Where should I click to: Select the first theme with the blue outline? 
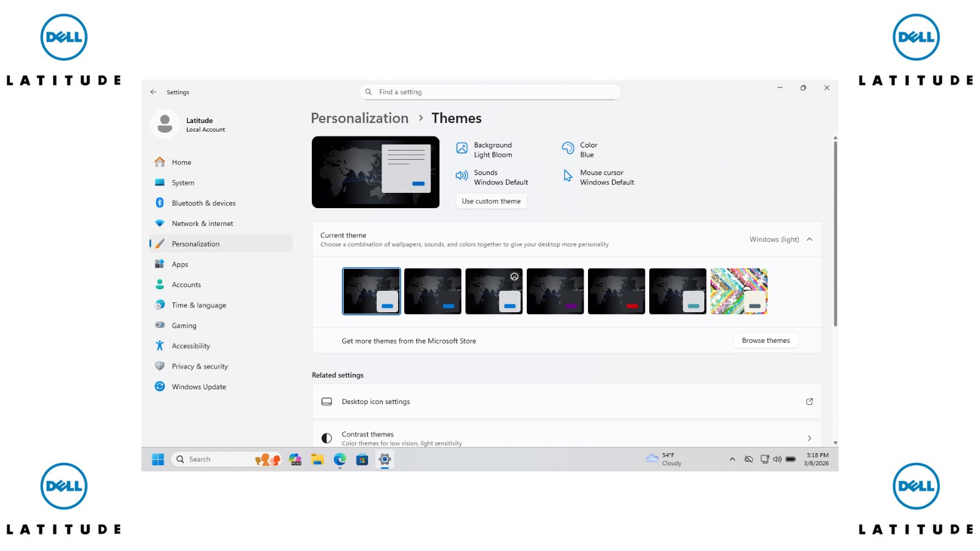(x=371, y=291)
